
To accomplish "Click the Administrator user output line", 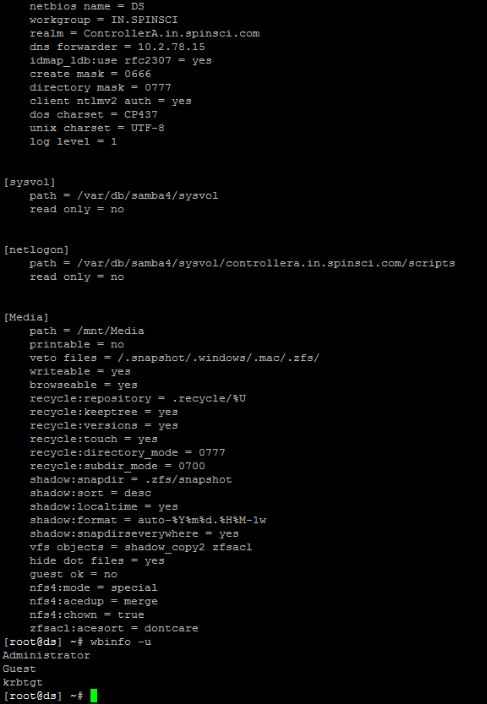I will pos(46,656).
